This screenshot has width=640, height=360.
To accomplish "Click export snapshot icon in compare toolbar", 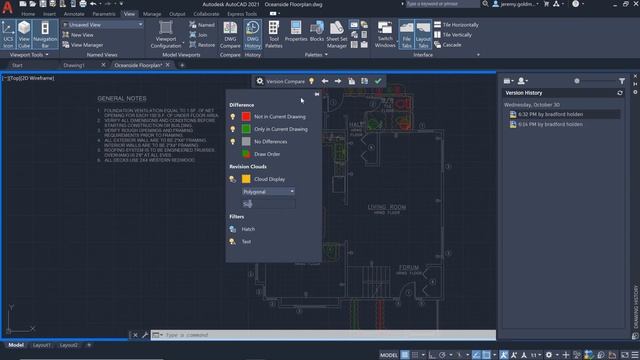I will (x=364, y=81).
